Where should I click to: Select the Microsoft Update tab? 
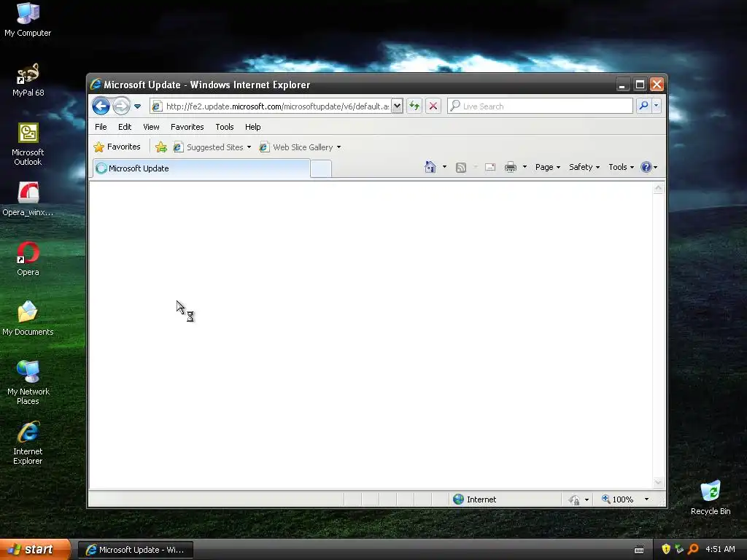[x=201, y=168]
